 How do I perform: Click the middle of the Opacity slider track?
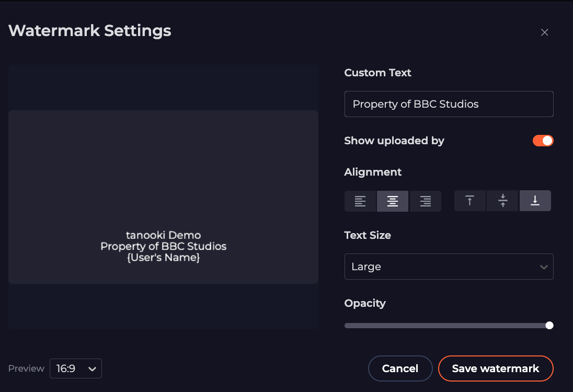(447, 326)
